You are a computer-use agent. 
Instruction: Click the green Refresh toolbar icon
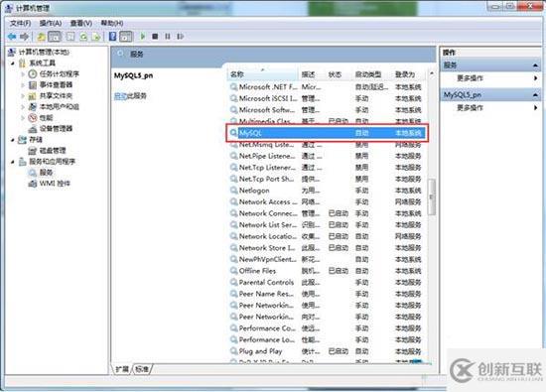coord(83,36)
